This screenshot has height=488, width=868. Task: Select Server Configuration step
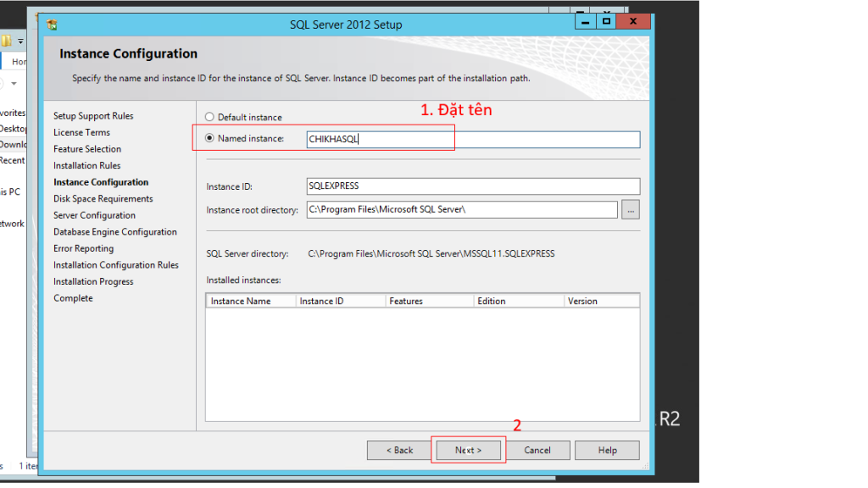point(95,216)
